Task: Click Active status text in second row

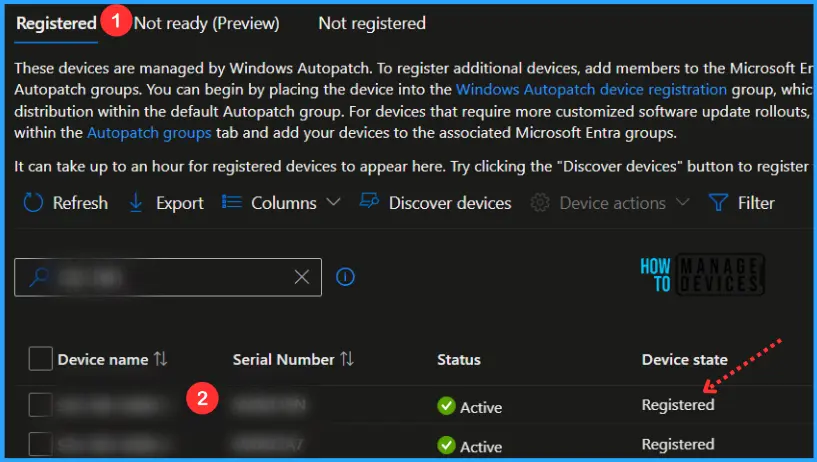Action: (x=481, y=447)
